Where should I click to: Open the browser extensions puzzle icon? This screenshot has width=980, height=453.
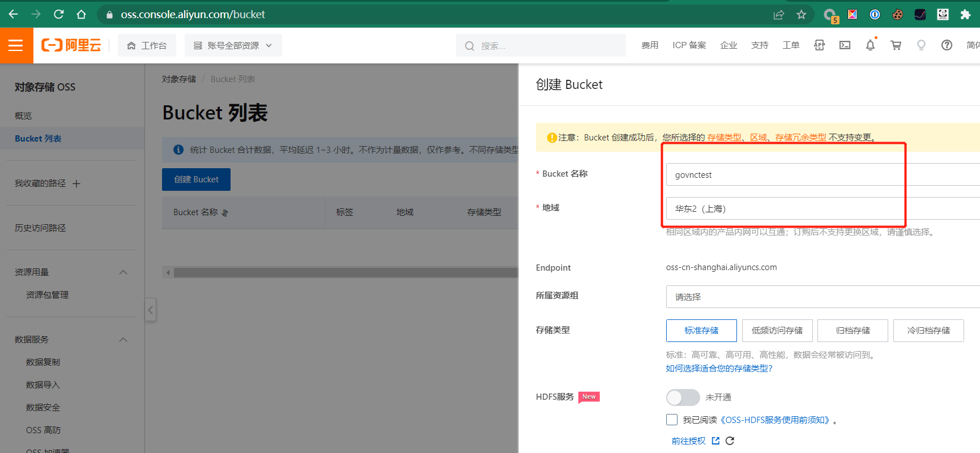click(x=965, y=15)
